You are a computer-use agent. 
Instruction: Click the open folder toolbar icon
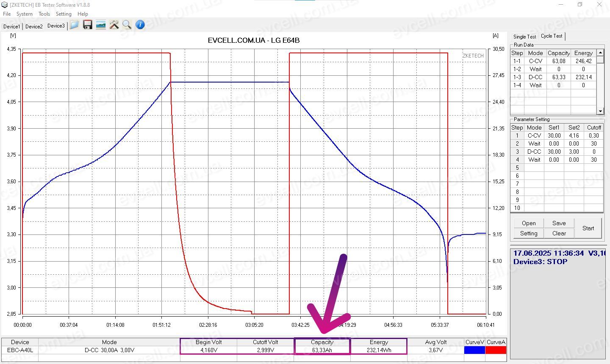[74, 25]
